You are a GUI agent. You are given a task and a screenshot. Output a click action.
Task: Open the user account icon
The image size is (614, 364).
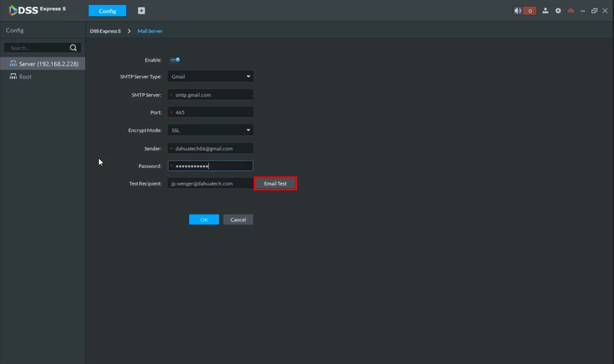pyautogui.click(x=545, y=11)
